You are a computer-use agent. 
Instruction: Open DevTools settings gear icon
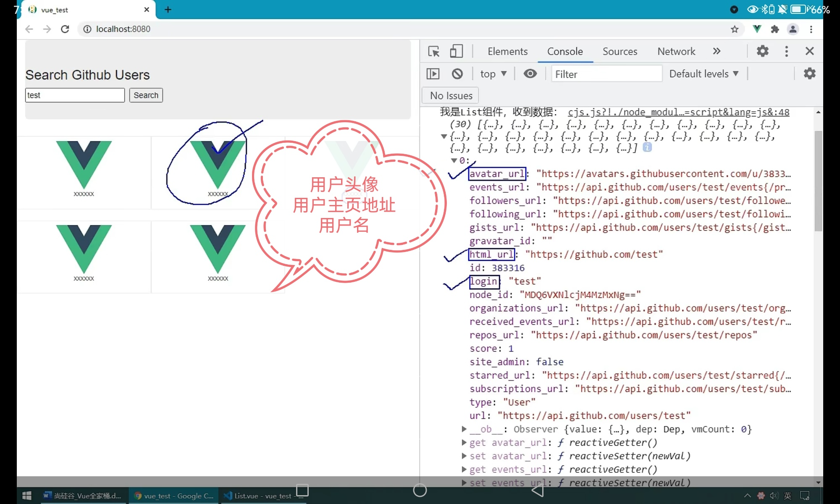[x=762, y=51]
